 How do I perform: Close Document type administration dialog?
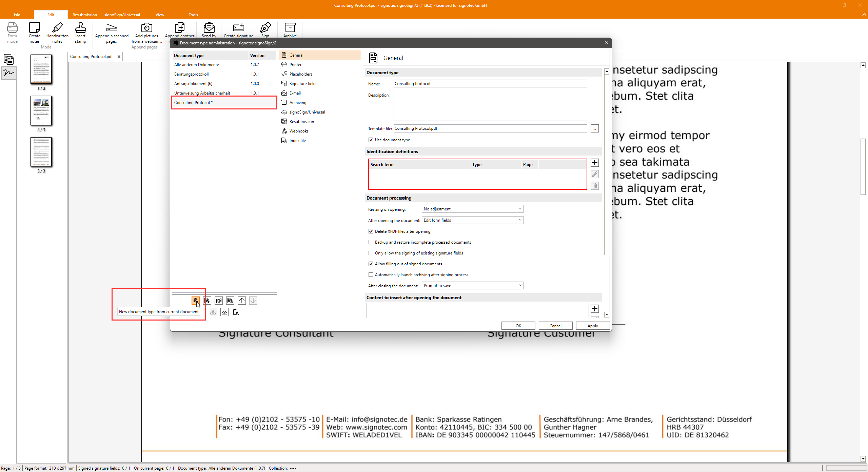pyautogui.click(x=607, y=43)
